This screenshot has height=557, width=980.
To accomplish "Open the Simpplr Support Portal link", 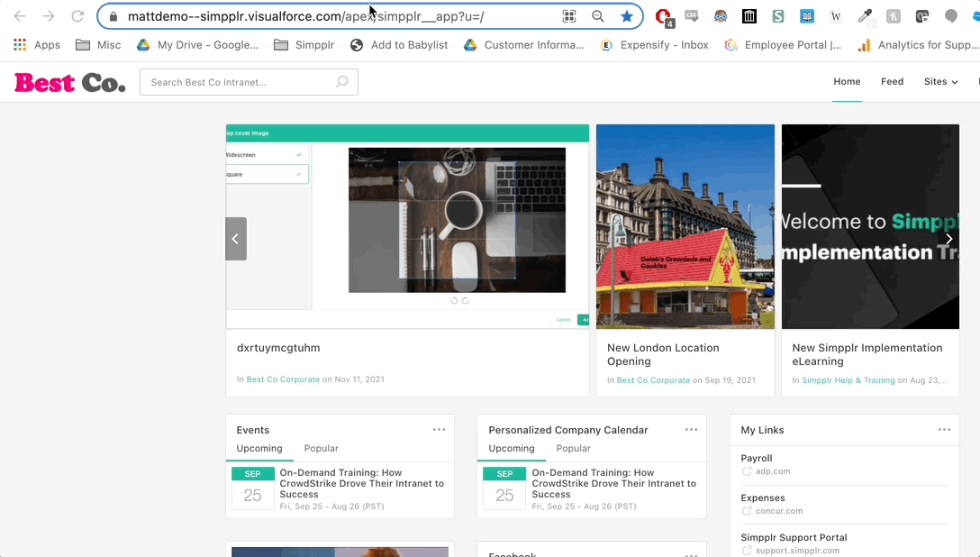I will tap(794, 537).
